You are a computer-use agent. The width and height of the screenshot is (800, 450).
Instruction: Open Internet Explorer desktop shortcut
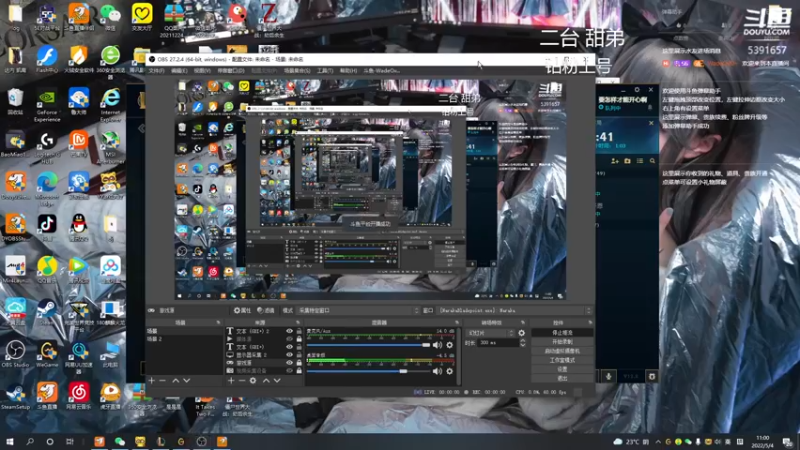[x=110, y=104]
